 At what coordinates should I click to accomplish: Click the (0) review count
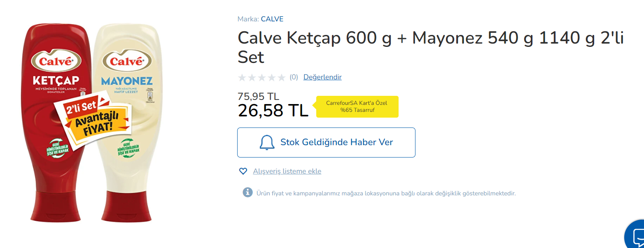pyautogui.click(x=294, y=77)
